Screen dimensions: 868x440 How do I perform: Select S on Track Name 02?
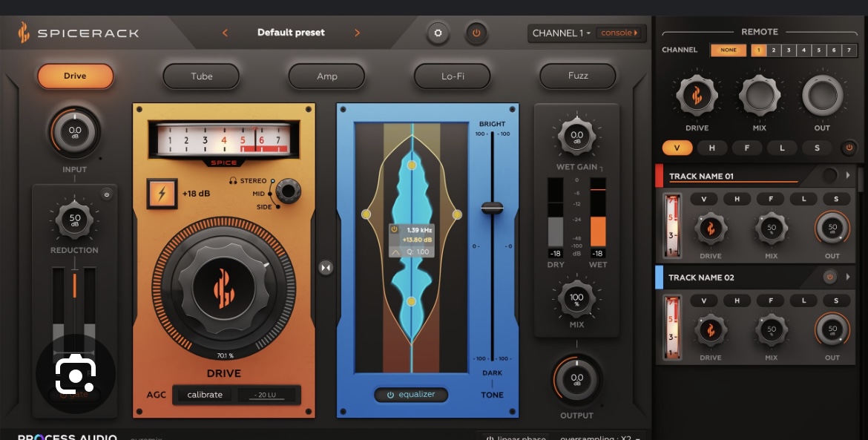836,301
